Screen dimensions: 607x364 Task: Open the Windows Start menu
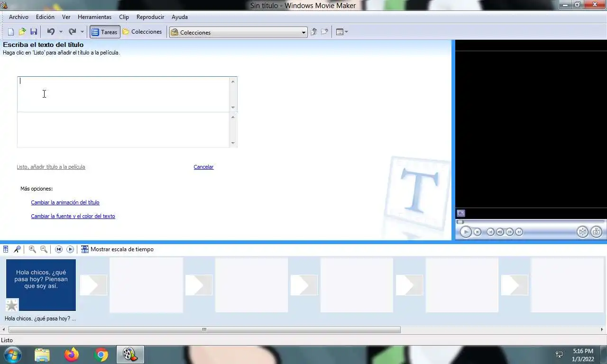12,355
